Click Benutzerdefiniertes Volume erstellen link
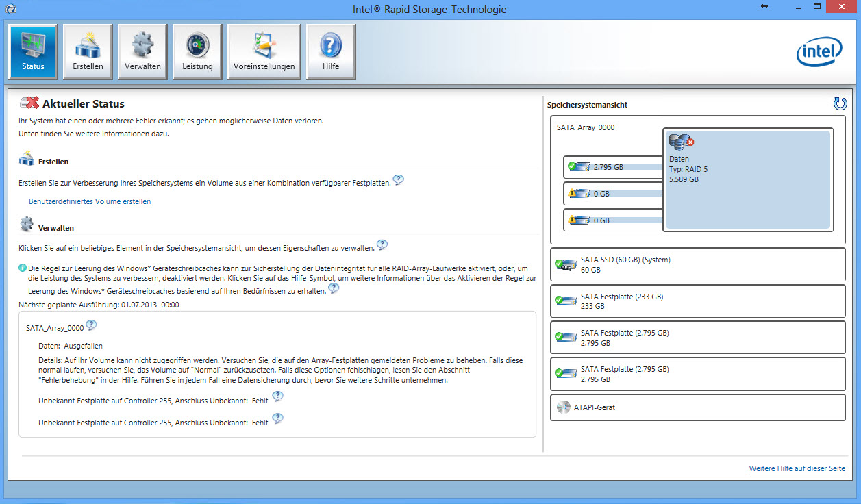The width and height of the screenshot is (861, 504). click(x=90, y=202)
